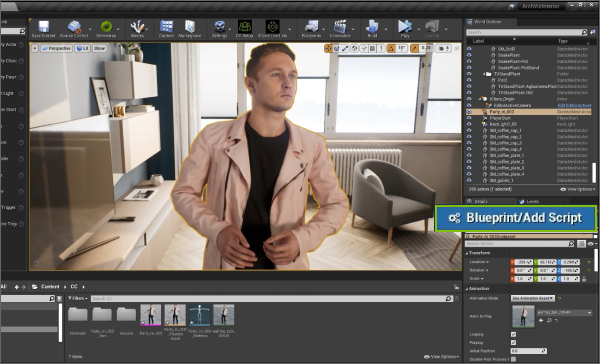Screen dimensions: 600x364
Task: Open the Blueprints toolbar icon
Action: 311,27
